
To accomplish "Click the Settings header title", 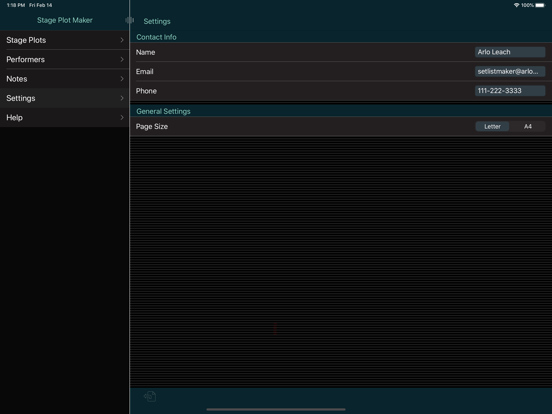I will (157, 21).
